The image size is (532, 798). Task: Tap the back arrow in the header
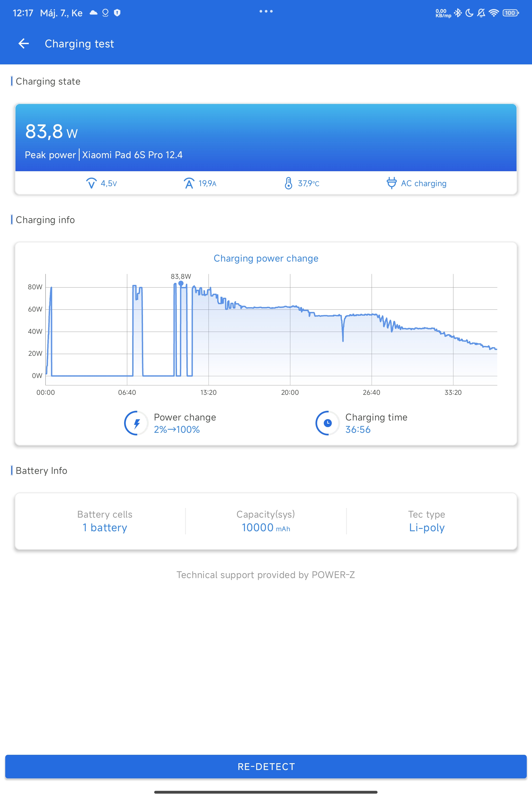(23, 43)
